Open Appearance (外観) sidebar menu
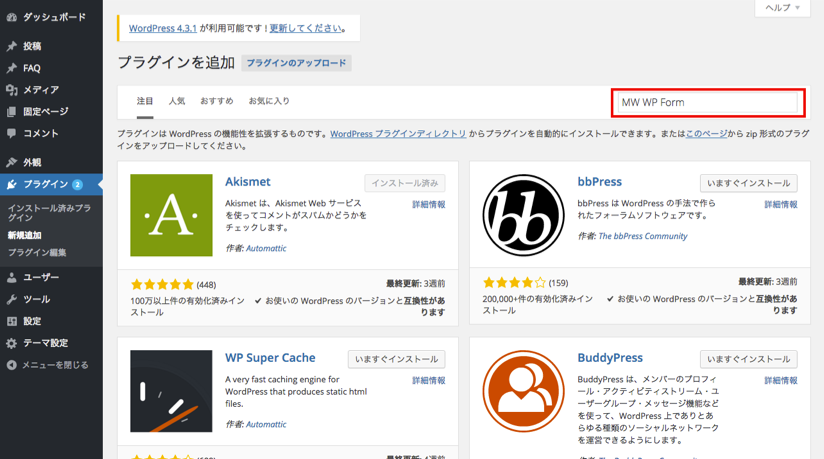 32,162
